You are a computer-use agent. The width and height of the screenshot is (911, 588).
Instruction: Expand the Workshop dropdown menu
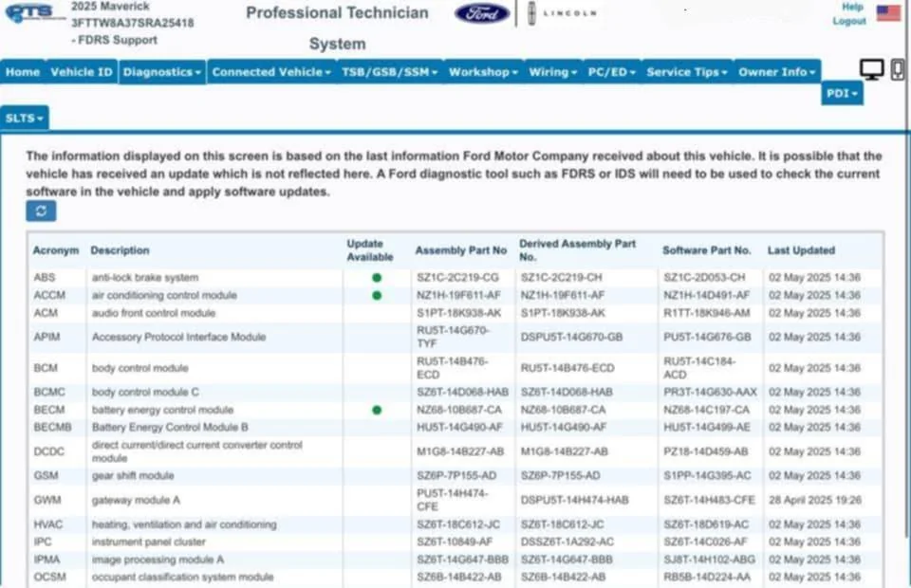pyautogui.click(x=483, y=72)
